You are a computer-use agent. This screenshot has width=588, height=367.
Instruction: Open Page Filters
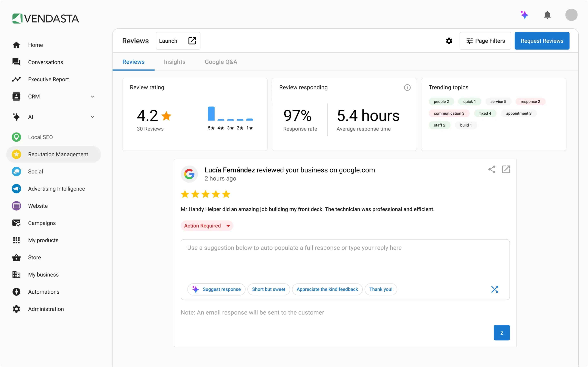point(485,41)
